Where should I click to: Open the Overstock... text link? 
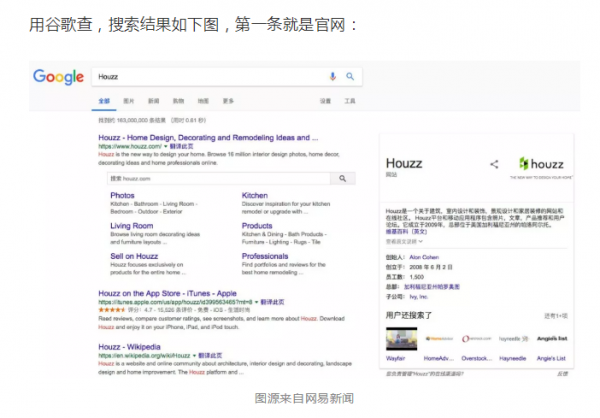[x=476, y=358]
